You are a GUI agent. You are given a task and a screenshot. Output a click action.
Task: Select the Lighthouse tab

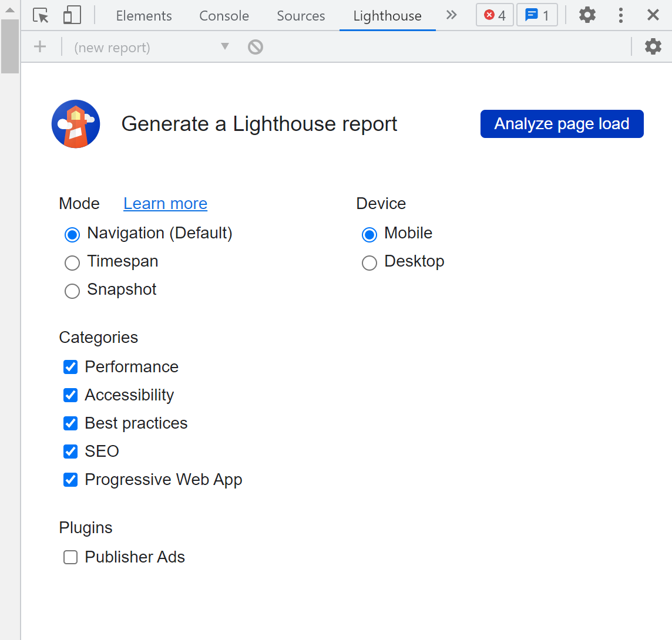pos(388,16)
